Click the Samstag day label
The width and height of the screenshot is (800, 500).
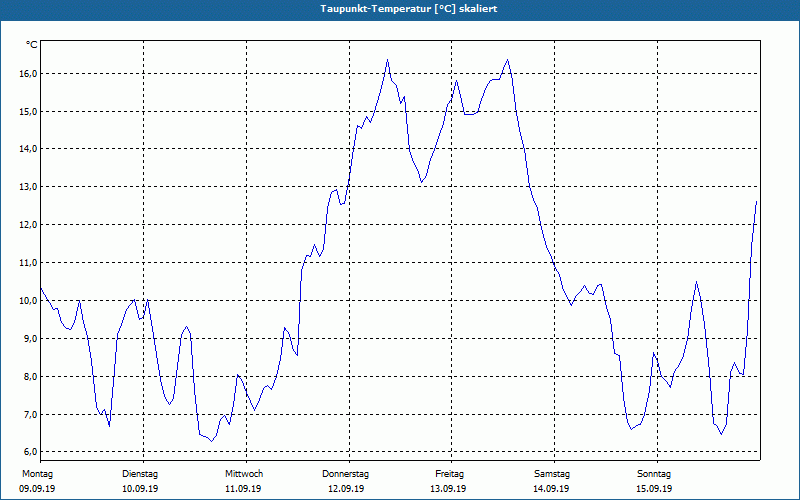pos(552,474)
